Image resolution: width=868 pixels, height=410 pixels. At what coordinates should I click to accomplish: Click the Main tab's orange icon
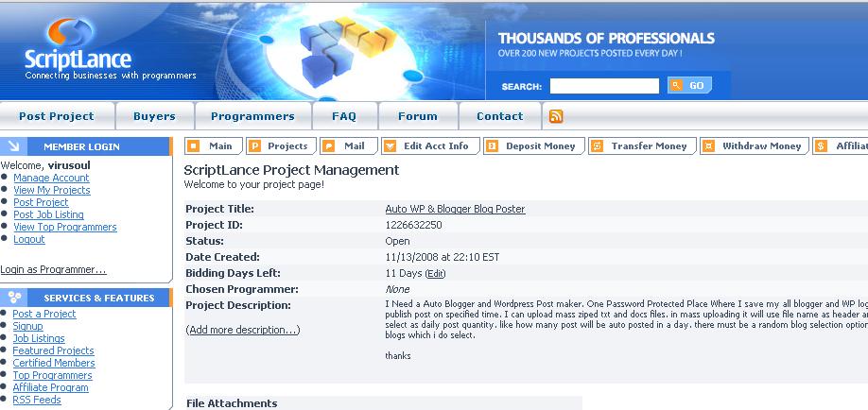tap(193, 146)
